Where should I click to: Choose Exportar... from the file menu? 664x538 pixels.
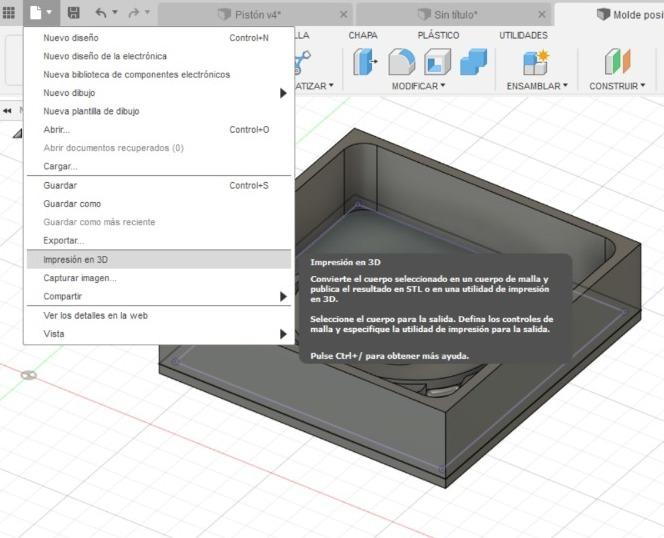tap(159, 240)
